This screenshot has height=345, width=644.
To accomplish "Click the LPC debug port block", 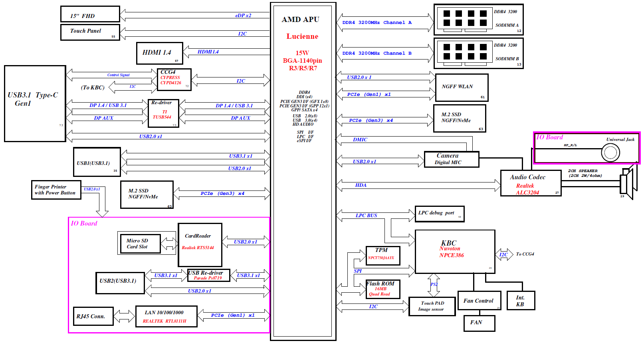I will click(x=439, y=214).
